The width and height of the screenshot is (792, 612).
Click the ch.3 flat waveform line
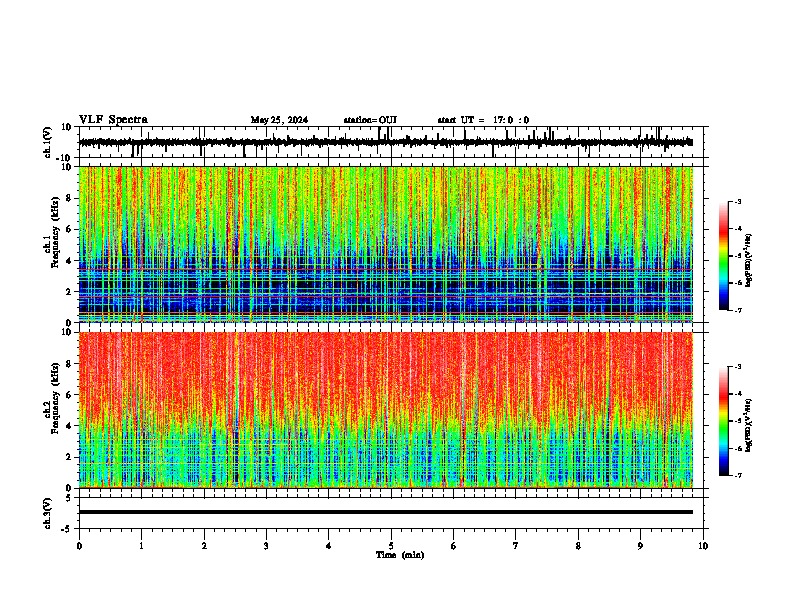[x=386, y=512]
